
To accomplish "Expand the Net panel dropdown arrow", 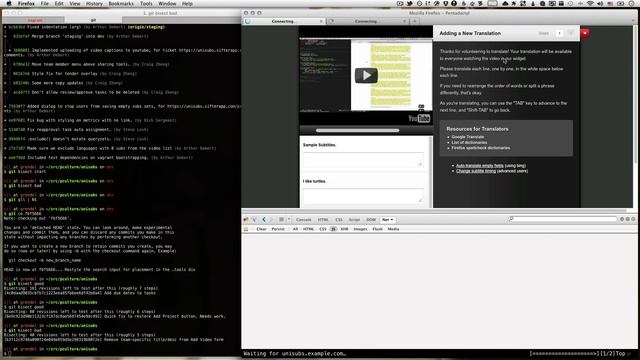I will pyautogui.click(x=392, y=220).
